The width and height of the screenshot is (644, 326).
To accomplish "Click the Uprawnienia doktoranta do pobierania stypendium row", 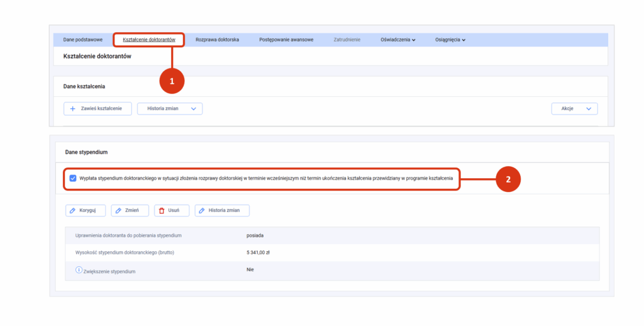I will click(x=128, y=235).
